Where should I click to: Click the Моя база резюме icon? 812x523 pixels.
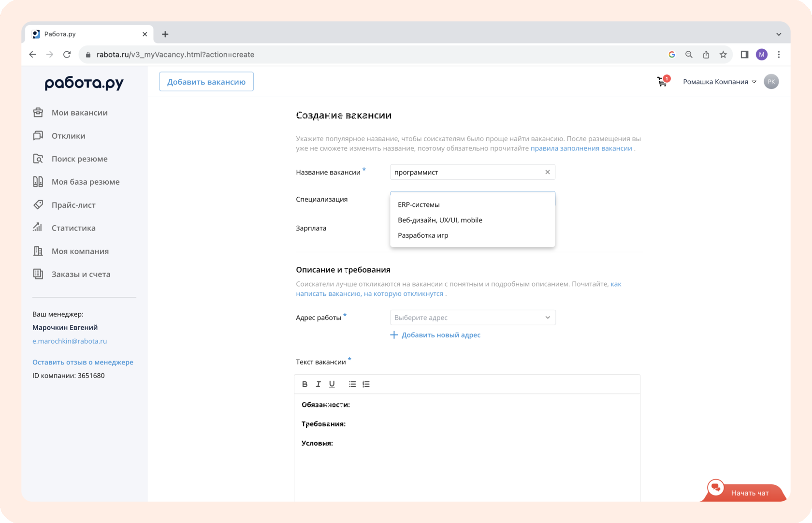[x=38, y=182]
